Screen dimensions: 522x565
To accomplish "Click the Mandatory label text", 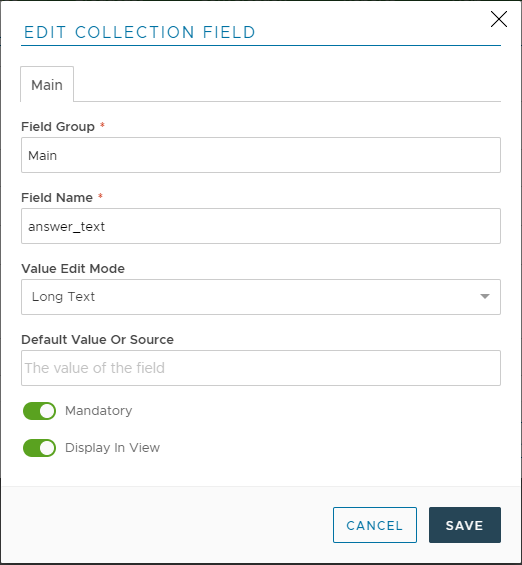I will pos(99,411).
